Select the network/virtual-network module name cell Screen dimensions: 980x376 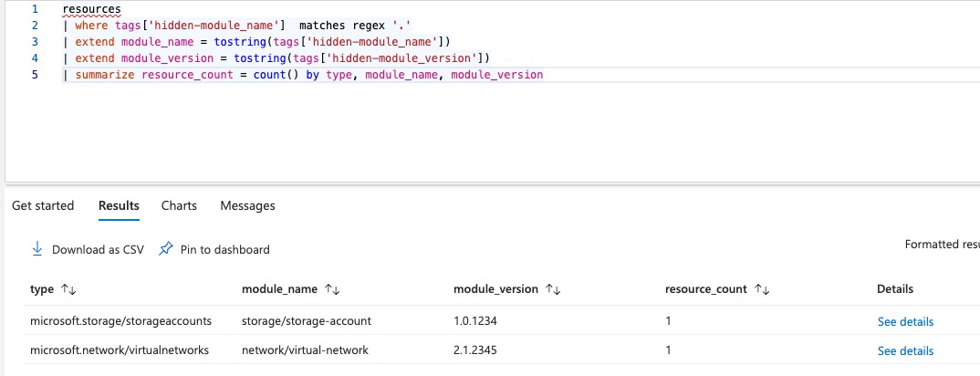(305, 350)
